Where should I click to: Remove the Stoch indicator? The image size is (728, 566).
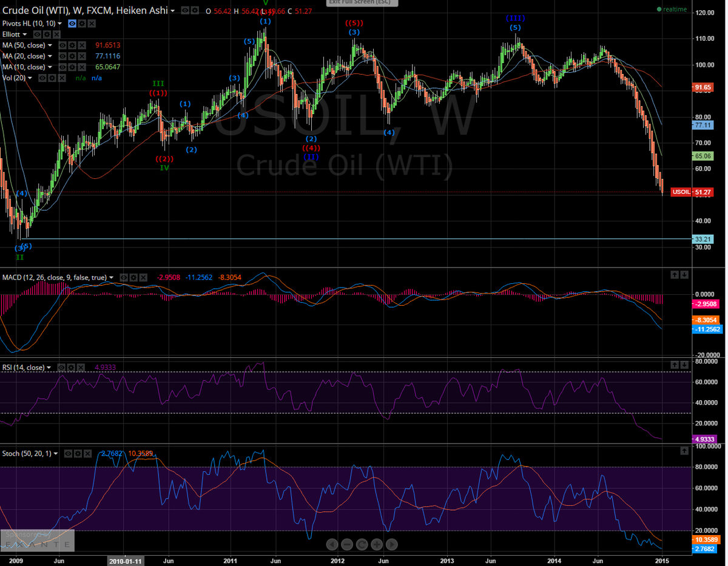click(88, 454)
